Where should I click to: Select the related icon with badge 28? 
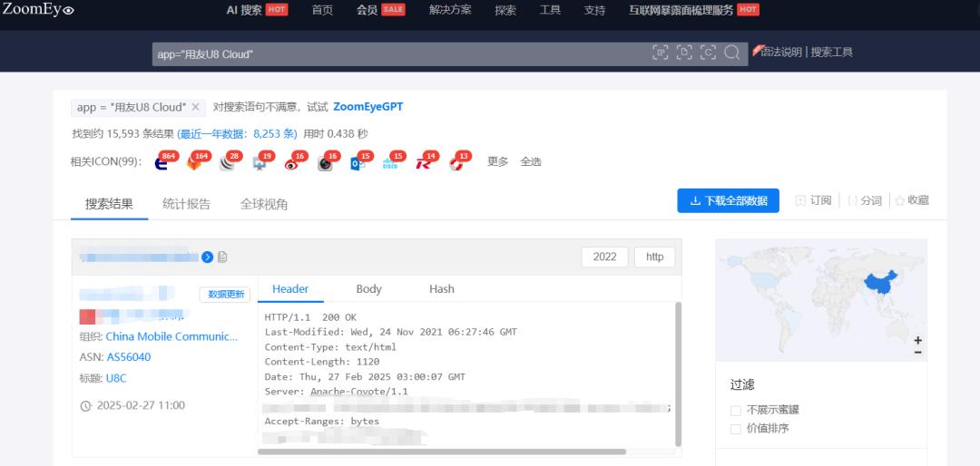(x=228, y=163)
